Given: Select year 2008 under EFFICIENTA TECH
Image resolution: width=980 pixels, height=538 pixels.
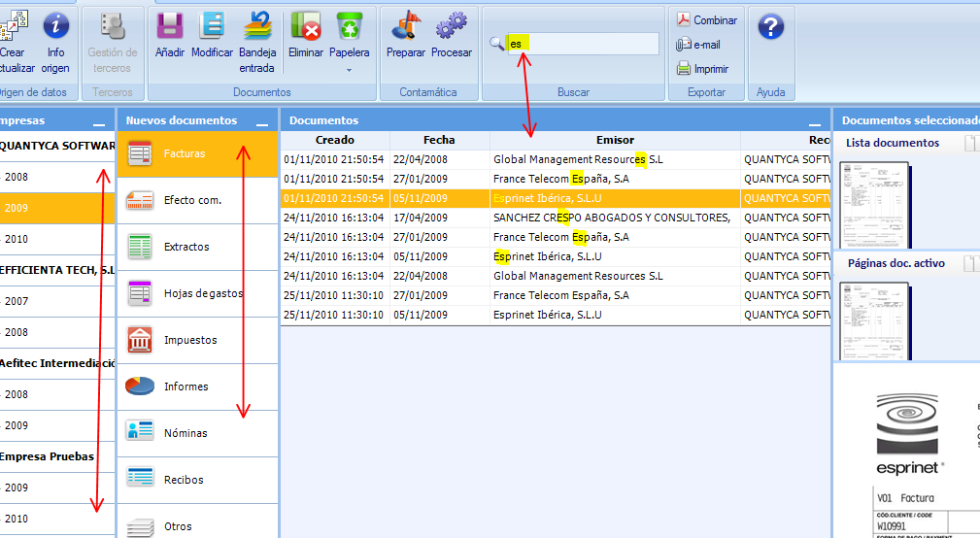Looking at the screenshot, I should pyautogui.click(x=57, y=332).
